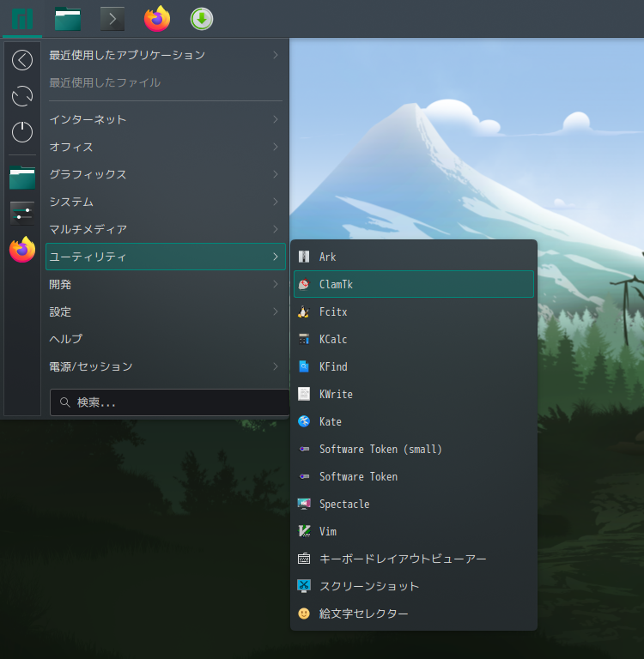The image size is (644, 659).
Task: Launch ClamTk from the submenu
Action: 414,284
